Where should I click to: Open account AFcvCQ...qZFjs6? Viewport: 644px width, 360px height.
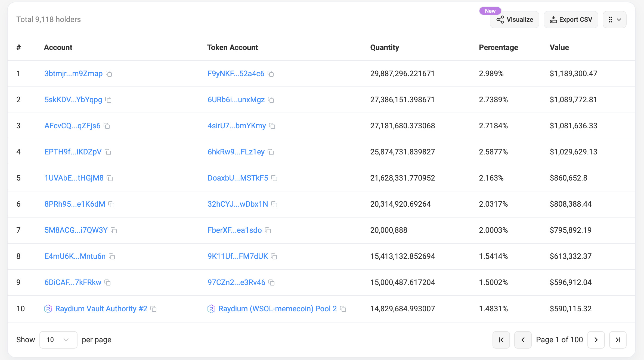pos(72,126)
